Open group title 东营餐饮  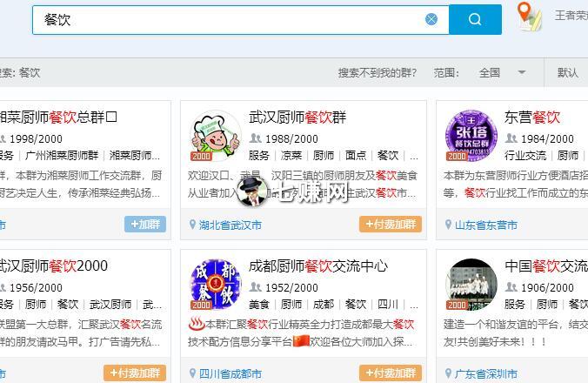tap(532, 117)
